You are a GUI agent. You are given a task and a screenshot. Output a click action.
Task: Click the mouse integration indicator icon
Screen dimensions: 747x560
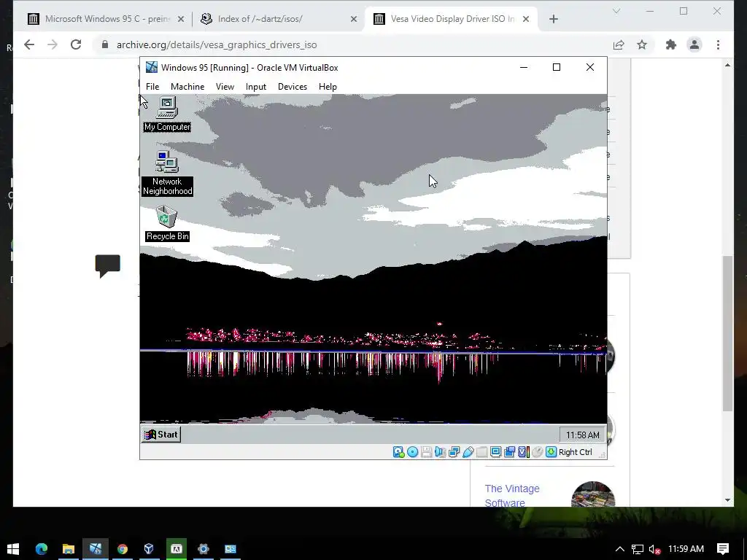coord(538,452)
